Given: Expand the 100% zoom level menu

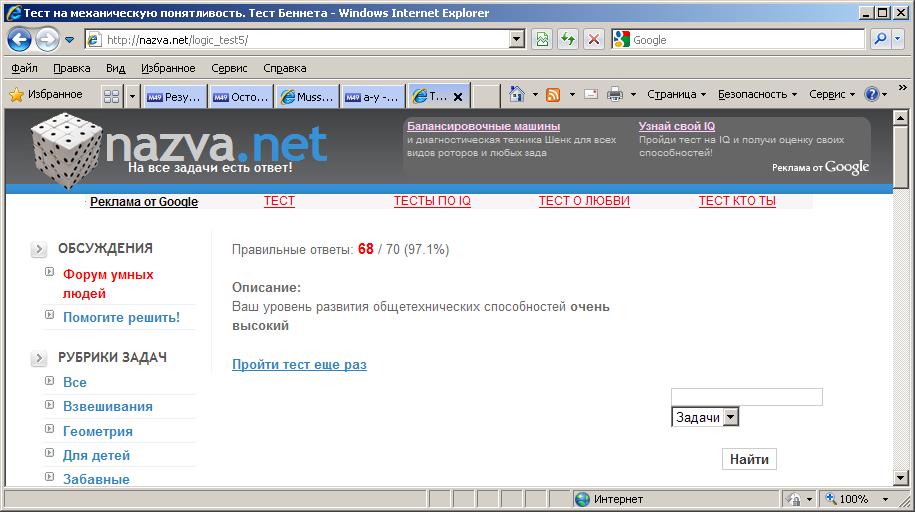Looking at the screenshot, I should click(887, 499).
